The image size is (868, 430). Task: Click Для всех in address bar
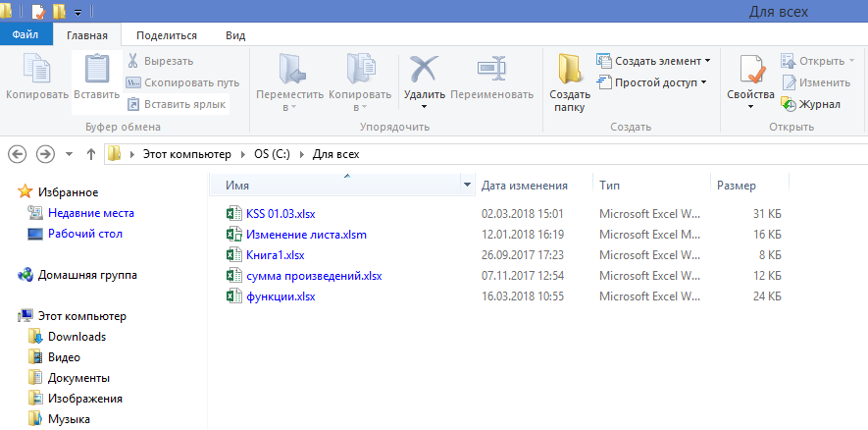336,154
